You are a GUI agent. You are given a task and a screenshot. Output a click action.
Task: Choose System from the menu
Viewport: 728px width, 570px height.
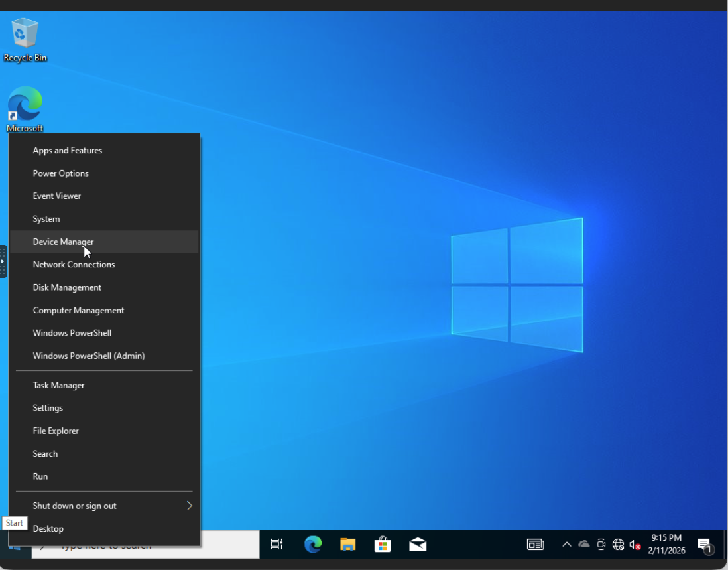coord(104,219)
